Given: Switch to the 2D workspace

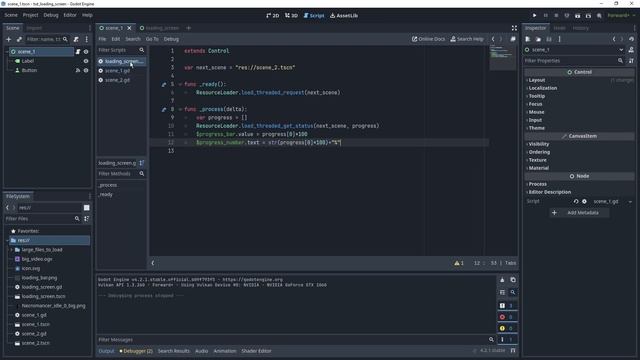Looking at the screenshot, I should [x=273, y=16].
